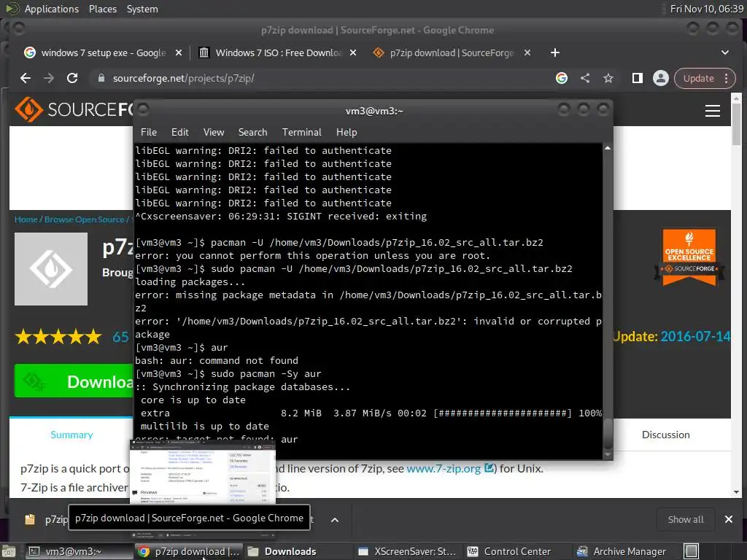Switch to XScreenSaver in taskbar

click(x=407, y=551)
